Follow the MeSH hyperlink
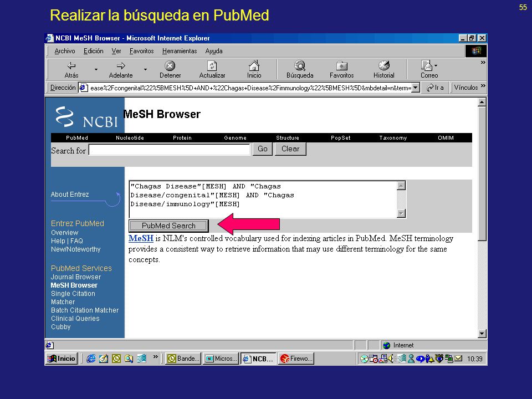 tap(141, 238)
